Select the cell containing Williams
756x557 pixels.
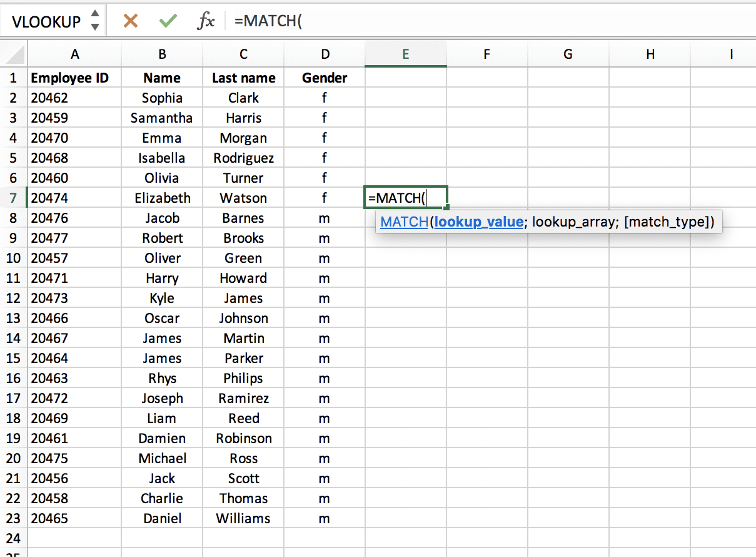click(x=243, y=518)
